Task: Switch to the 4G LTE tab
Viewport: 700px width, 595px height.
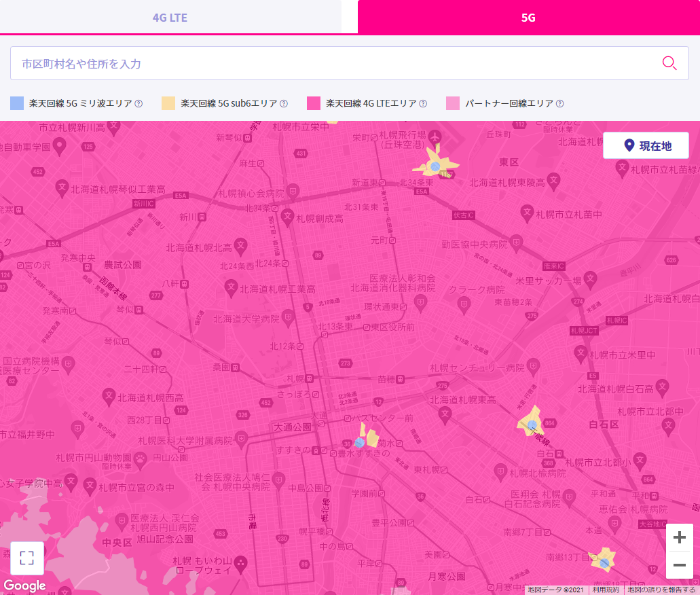Action: tap(170, 17)
